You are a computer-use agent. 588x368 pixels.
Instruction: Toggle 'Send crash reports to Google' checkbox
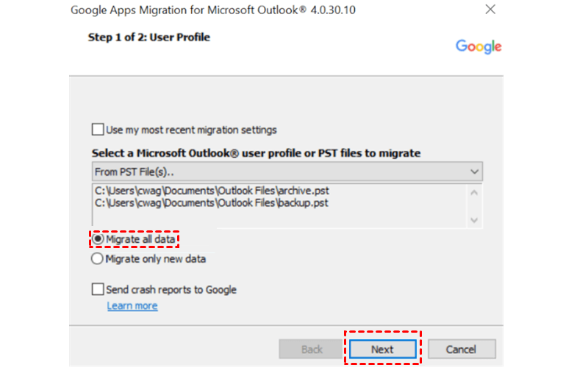[x=98, y=290]
